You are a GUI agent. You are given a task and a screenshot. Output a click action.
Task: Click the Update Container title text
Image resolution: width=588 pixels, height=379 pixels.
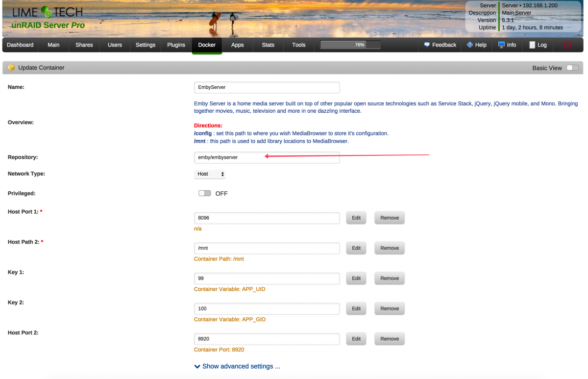coord(41,68)
